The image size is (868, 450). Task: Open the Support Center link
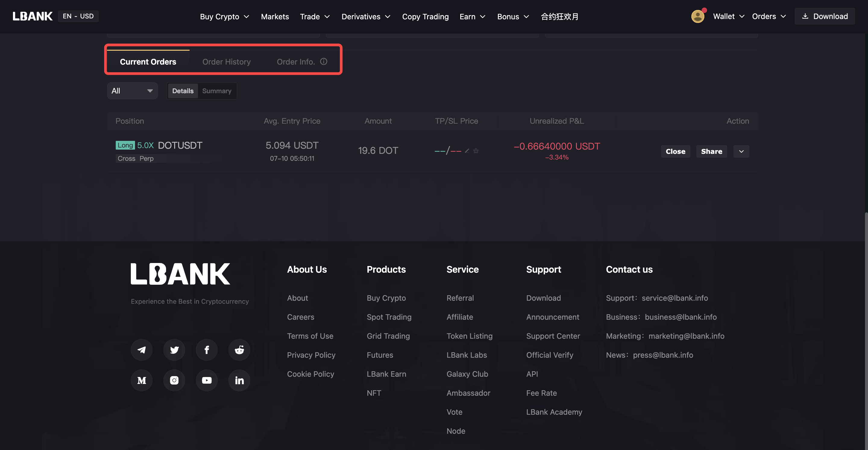[553, 336]
